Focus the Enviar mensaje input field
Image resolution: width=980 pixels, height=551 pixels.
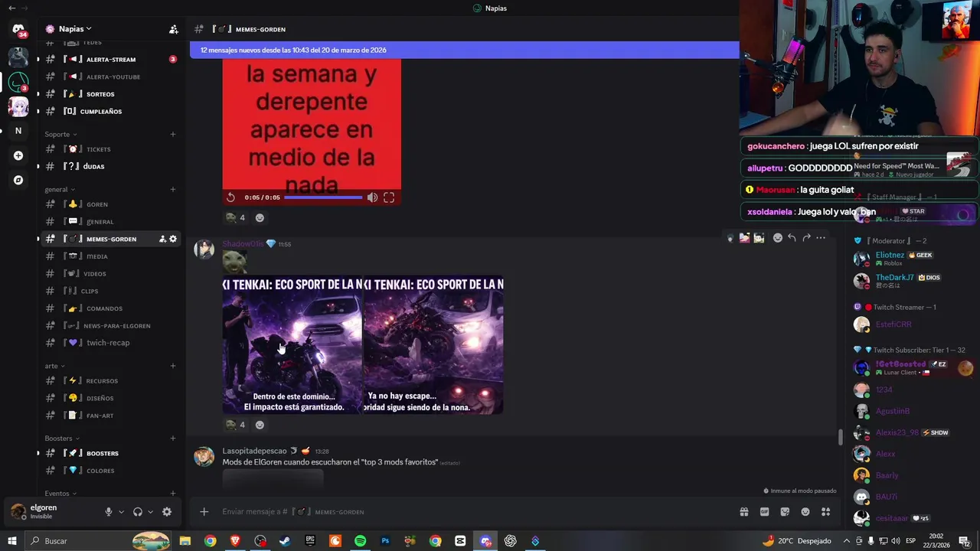(x=475, y=512)
